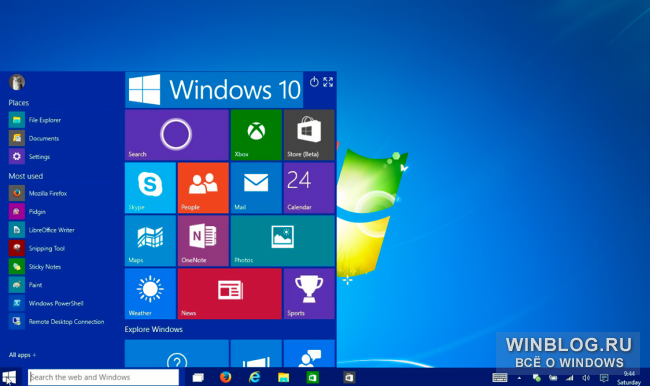Open the Calendar tile showing 24

309,188
